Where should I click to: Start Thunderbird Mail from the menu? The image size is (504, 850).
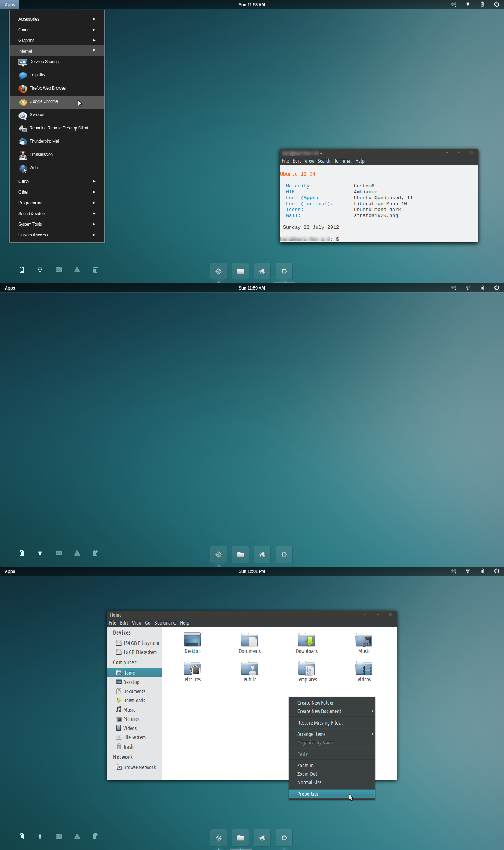click(x=44, y=142)
